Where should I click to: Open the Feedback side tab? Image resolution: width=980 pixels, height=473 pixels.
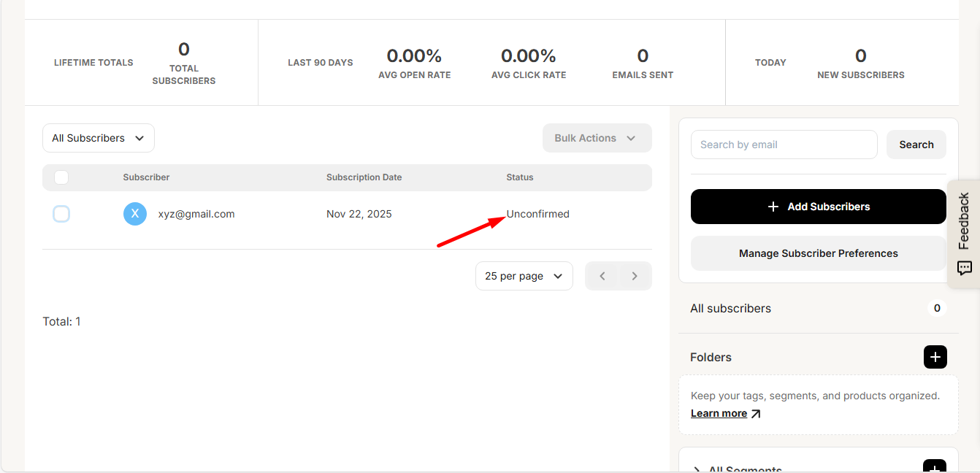tap(965, 219)
